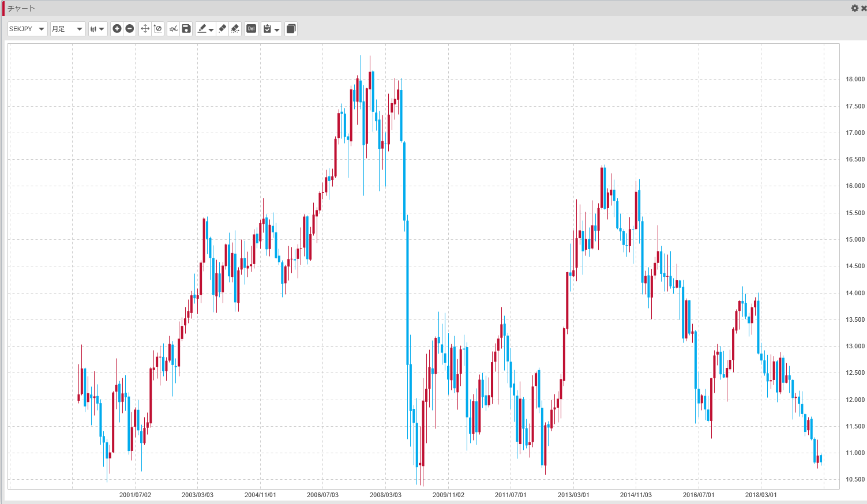Click the vertical axis reset icon
This screenshot has height=504, width=867.
[x=157, y=29]
